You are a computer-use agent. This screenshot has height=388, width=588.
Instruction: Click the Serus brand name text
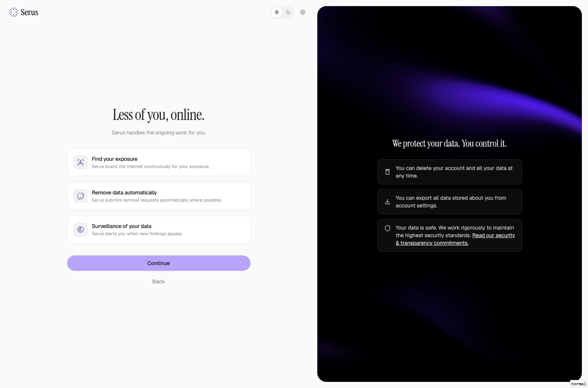[29, 12]
